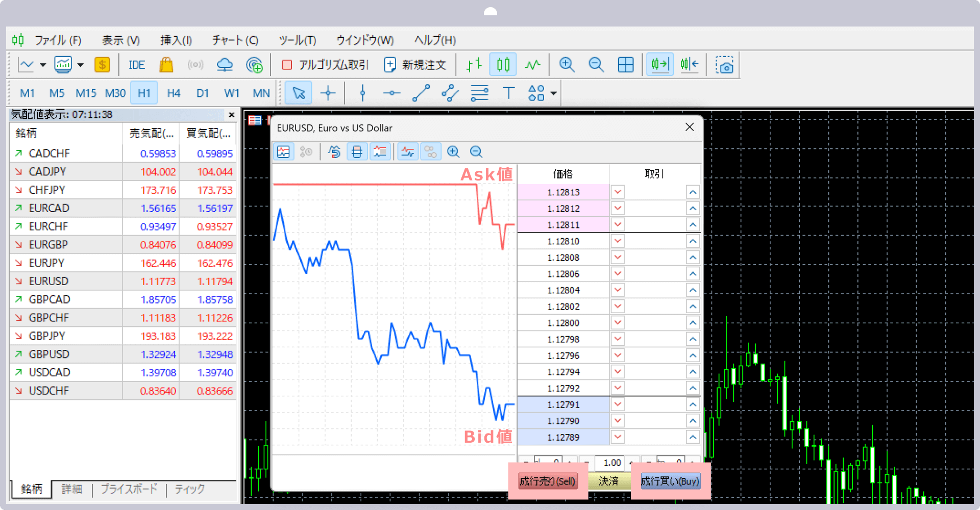Select the trendline drawing tool
This screenshot has height=510, width=980.
421,93
